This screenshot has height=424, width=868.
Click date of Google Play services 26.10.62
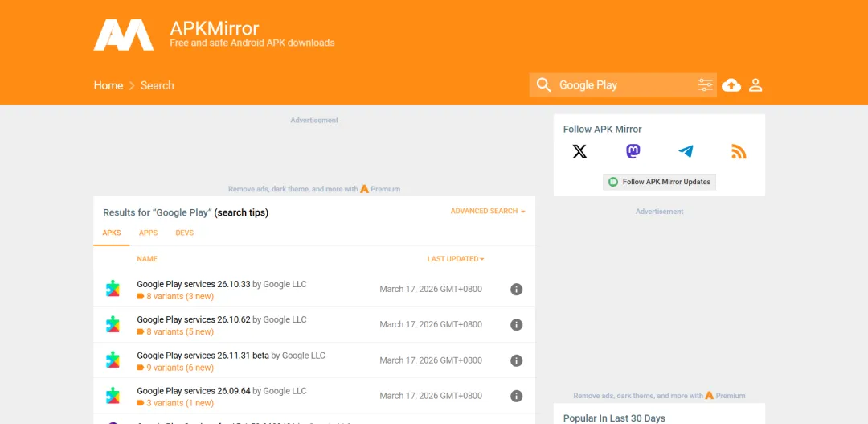(431, 325)
